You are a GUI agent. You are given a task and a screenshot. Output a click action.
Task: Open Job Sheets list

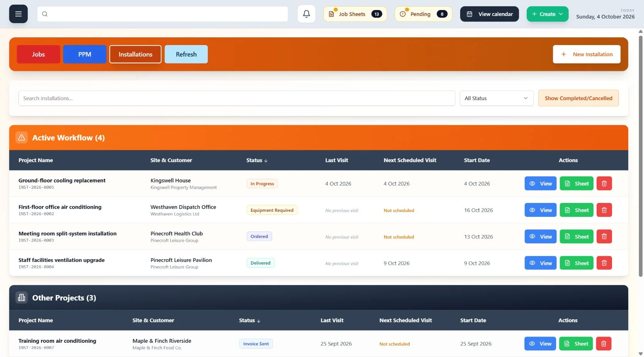355,14
